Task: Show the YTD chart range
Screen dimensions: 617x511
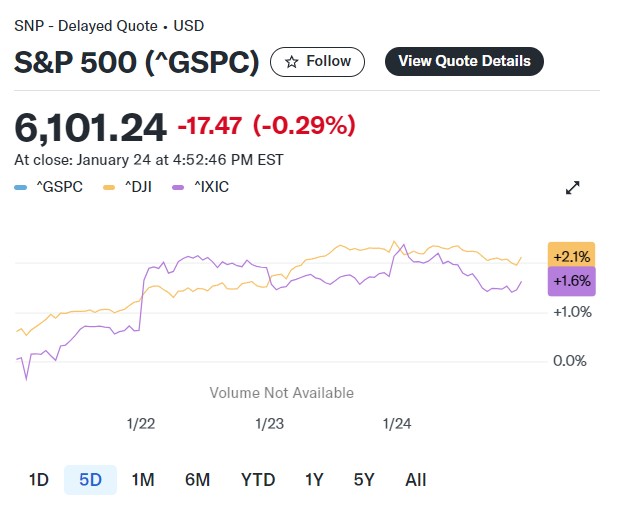Action: 258,479
